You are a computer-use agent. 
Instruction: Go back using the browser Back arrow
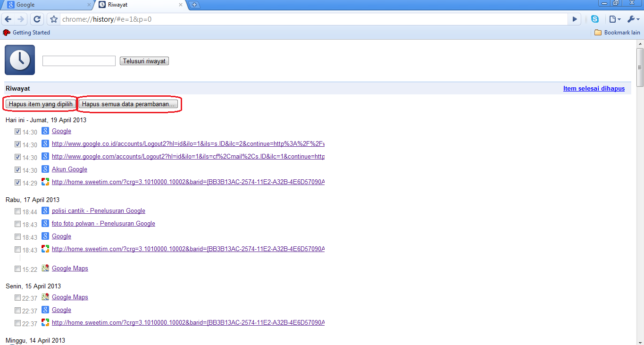8,19
